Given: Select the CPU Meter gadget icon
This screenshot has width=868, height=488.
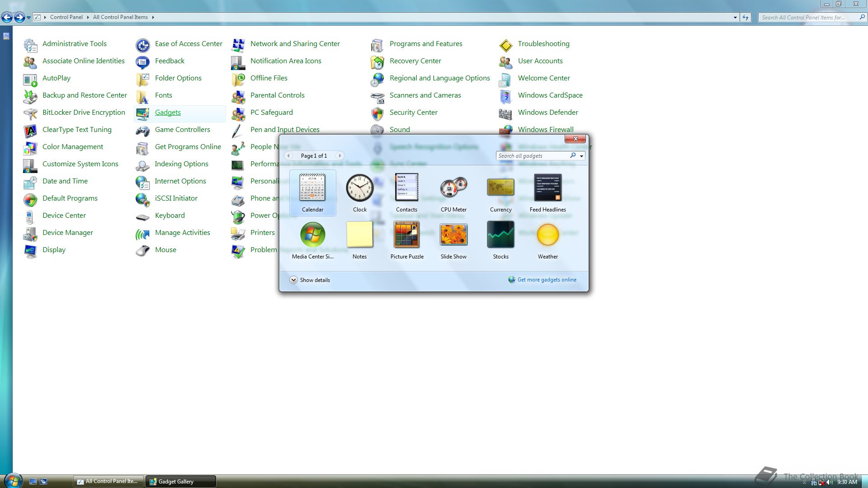Looking at the screenshot, I should click(453, 187).
